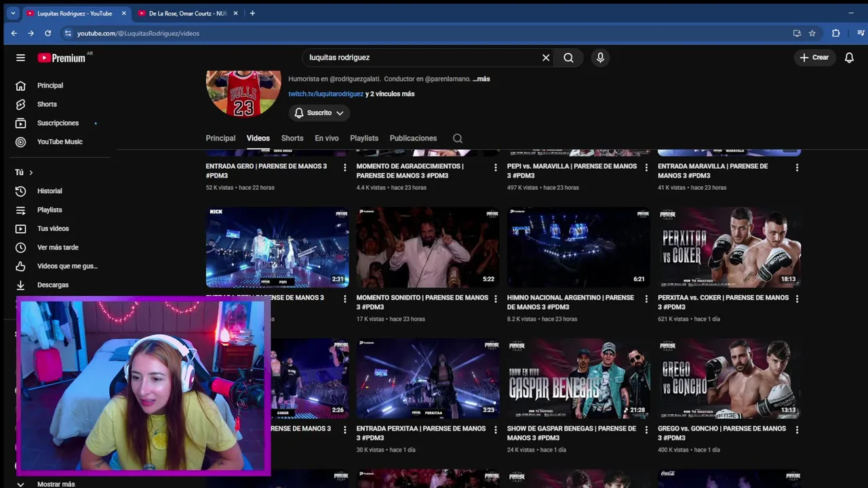This screenshot has height=488, width=868.
Task: Open options for MOMENTO SONIDITO video
Action: pyautogui.click(x=495, y=298)
